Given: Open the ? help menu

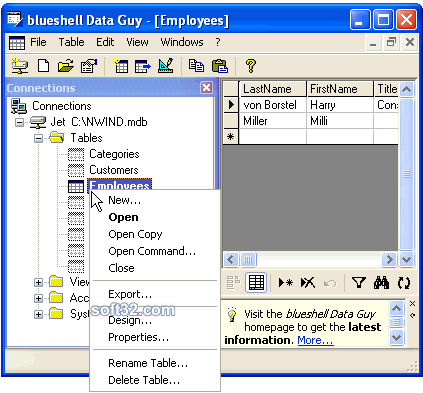Looking at the screenshot, I should click(x=218, y=42).
